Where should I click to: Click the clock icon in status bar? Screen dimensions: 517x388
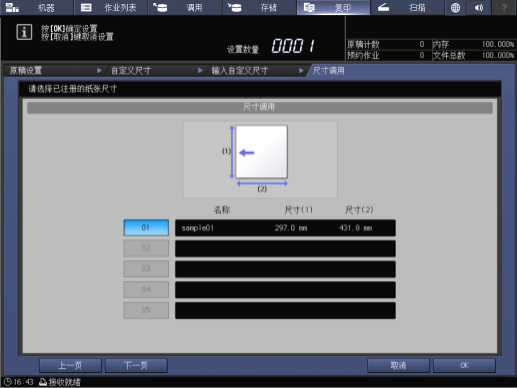7,382
